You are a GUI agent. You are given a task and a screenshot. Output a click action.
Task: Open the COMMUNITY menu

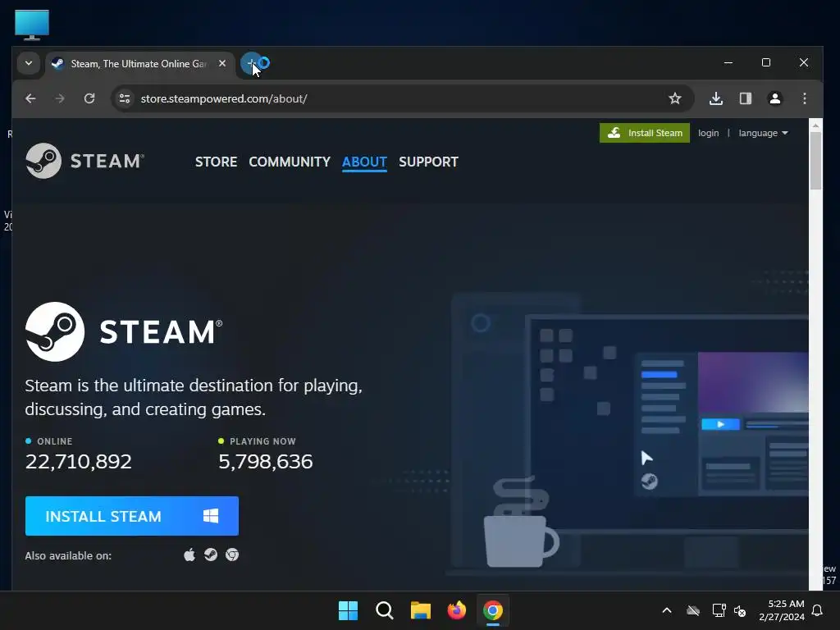290,162
